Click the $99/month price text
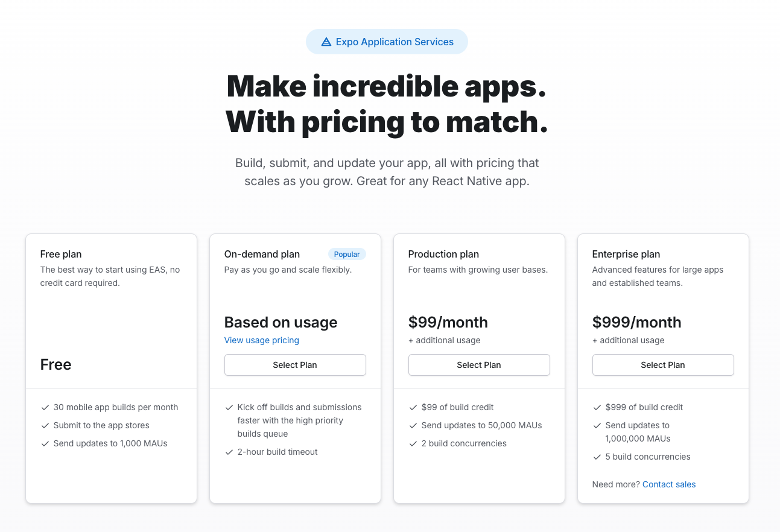Screen dimensions: 780x532 click(448, 322)
